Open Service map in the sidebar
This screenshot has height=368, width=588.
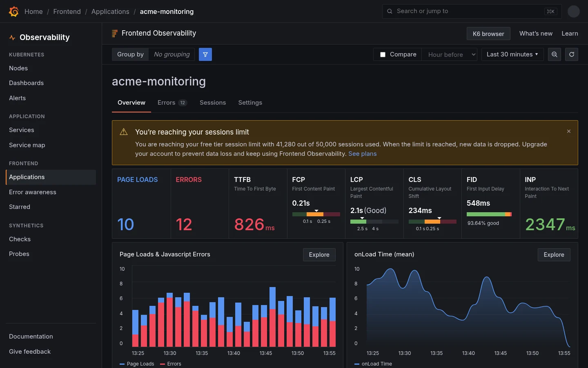coord(51,145)
